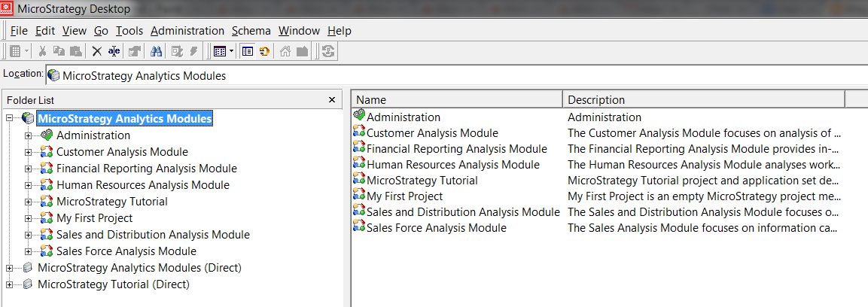Expand Human Resources Analysis Module tree node
Viewport: 868px width, 307px height.
pos(29,185)
